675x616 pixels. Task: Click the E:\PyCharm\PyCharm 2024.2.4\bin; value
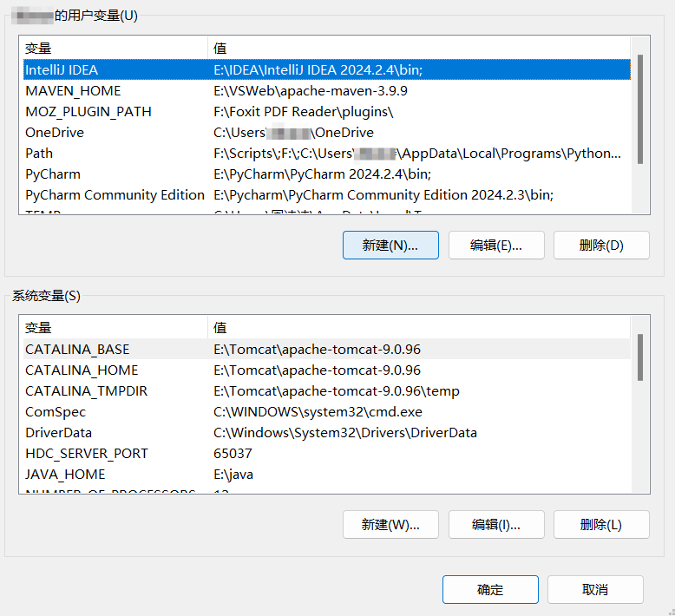pos(322,174)
